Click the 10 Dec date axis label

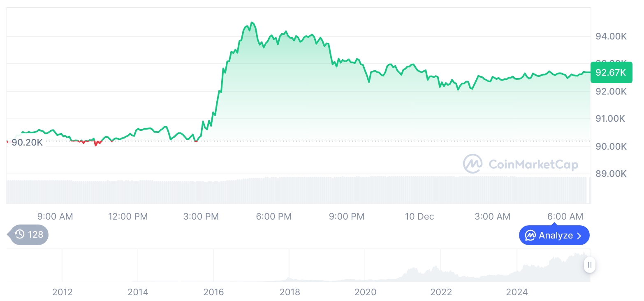pyautogui.click(x=419, y=216)
